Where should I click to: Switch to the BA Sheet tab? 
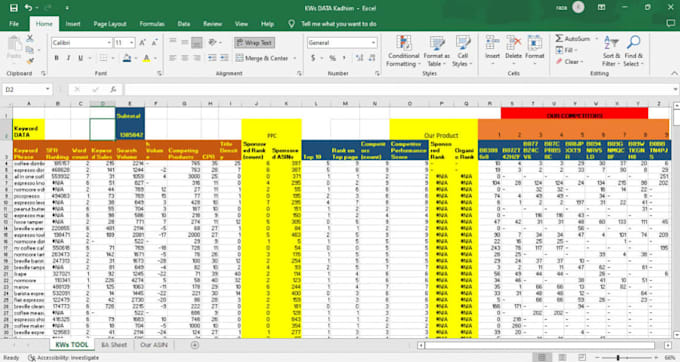click(114, 345)
